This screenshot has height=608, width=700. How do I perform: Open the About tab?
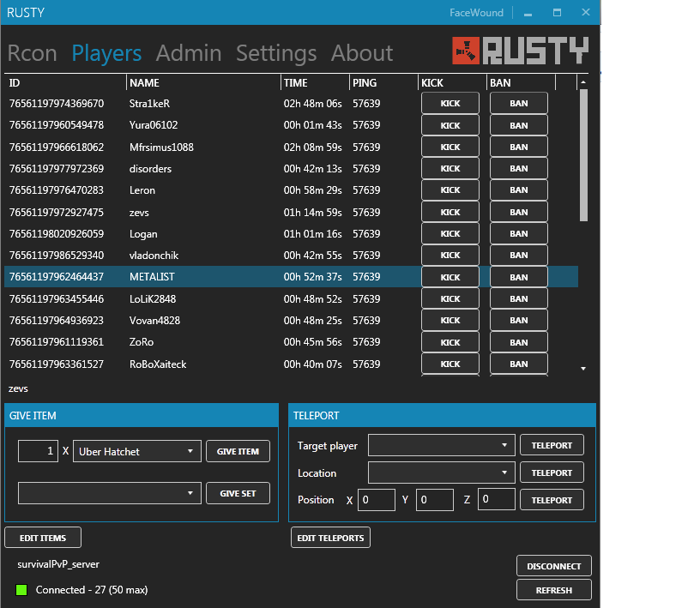click(362, 53)
